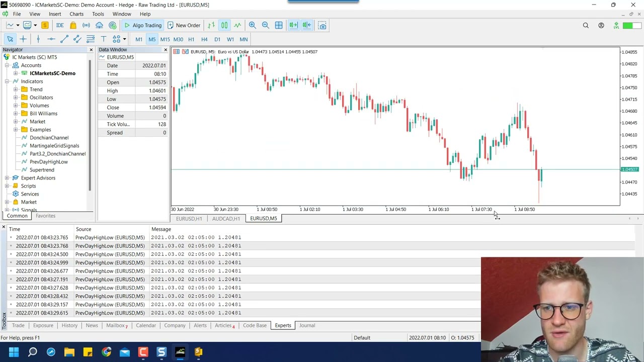Open the Signals radio-wave toolbar icon
This screenshot has height=362, width=644.
86,25
